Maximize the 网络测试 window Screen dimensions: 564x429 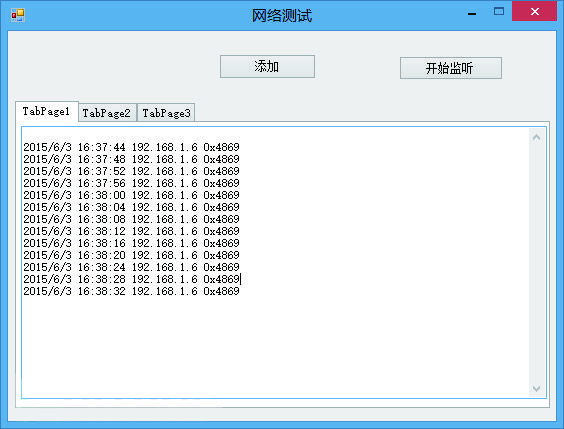click(499, 12)
